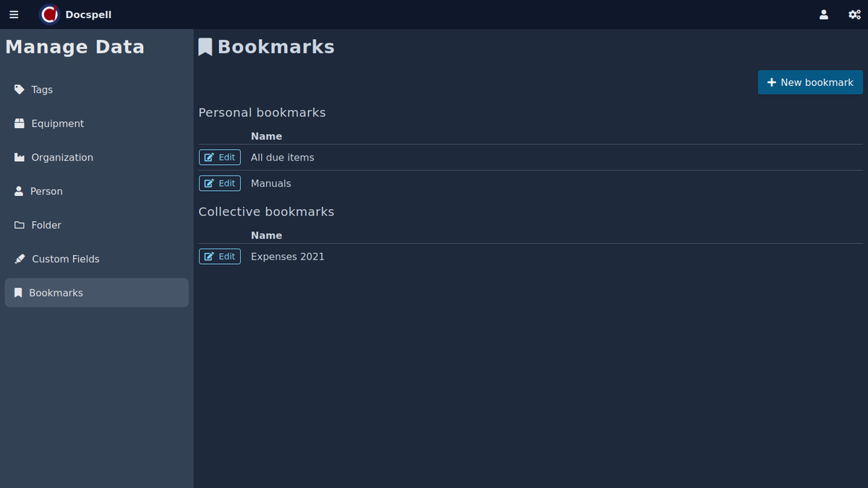Screen dimensions: 868x488
Task: Click the Organization factory icon
Action: (x=20, y=158)
